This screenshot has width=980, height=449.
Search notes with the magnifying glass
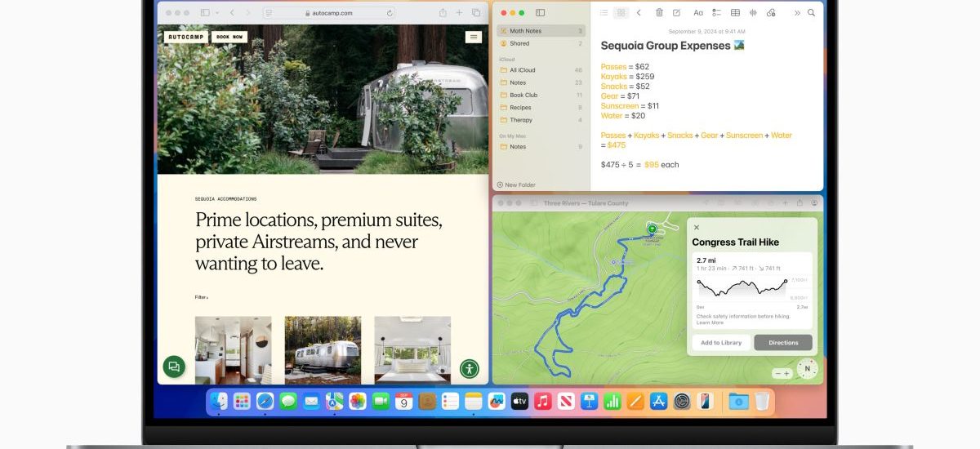[x=811, y=13]
